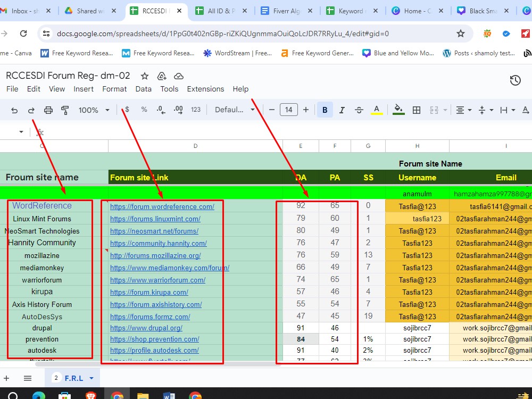532x399 pixels.
Task: Toggle bold formatting
Action: click(325, 110)
